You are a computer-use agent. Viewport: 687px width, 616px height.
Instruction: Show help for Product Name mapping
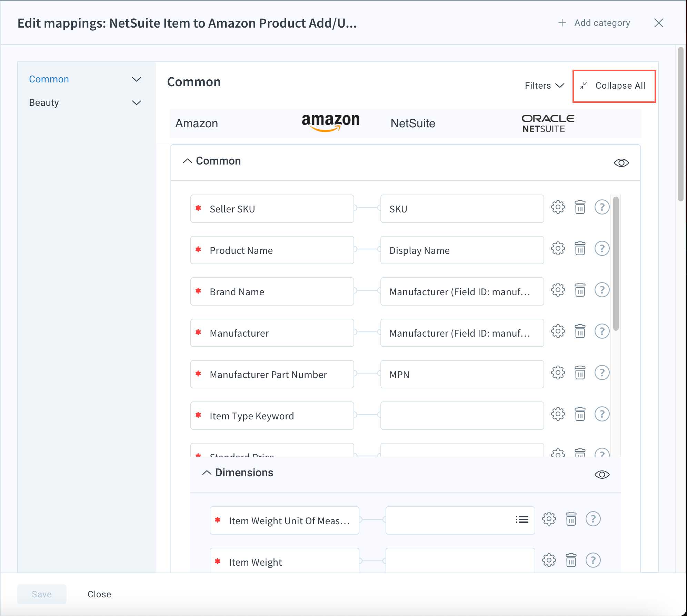pyautogui.click(x=602, y=249)
